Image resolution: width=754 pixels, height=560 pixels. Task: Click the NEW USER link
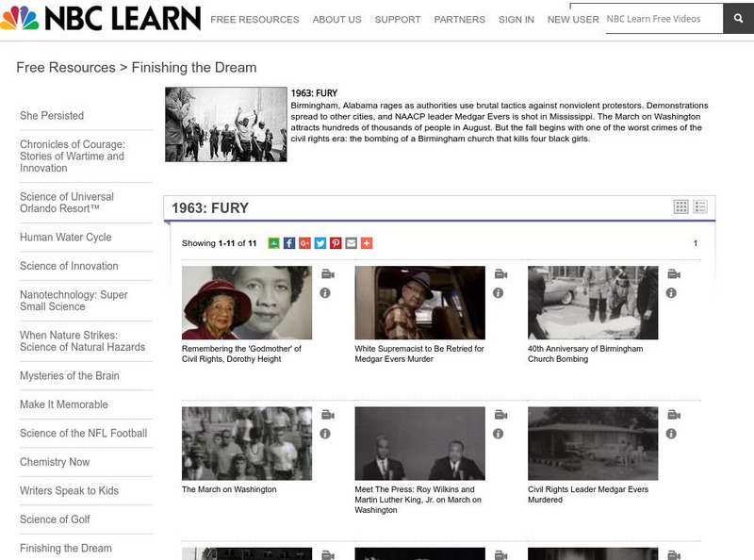click(x=573, y=20)
